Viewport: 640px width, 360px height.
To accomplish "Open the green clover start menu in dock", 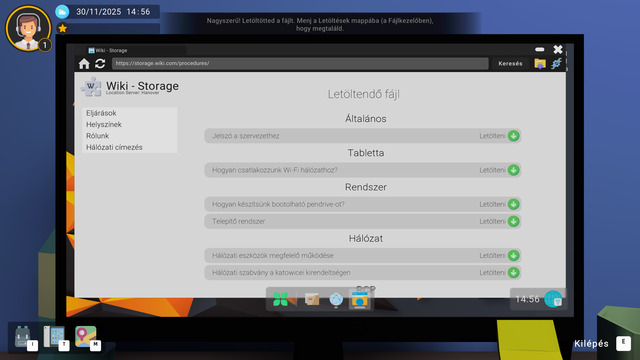I will point(280,300).
